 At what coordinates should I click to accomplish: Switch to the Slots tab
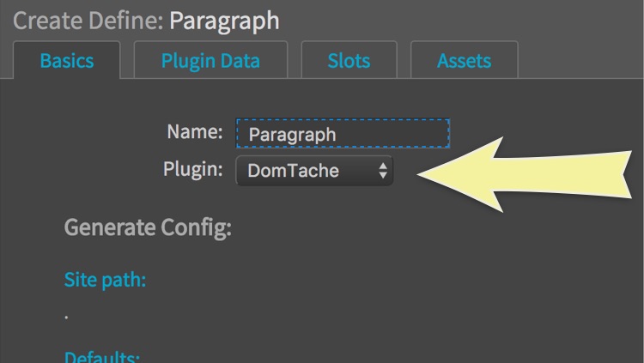tap(349, 61)
